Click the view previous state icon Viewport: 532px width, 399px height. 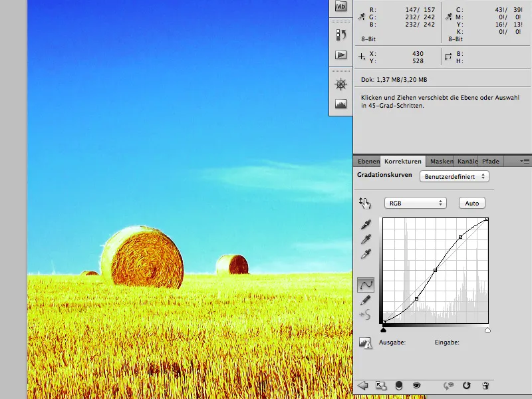click(x=448, y=386)
